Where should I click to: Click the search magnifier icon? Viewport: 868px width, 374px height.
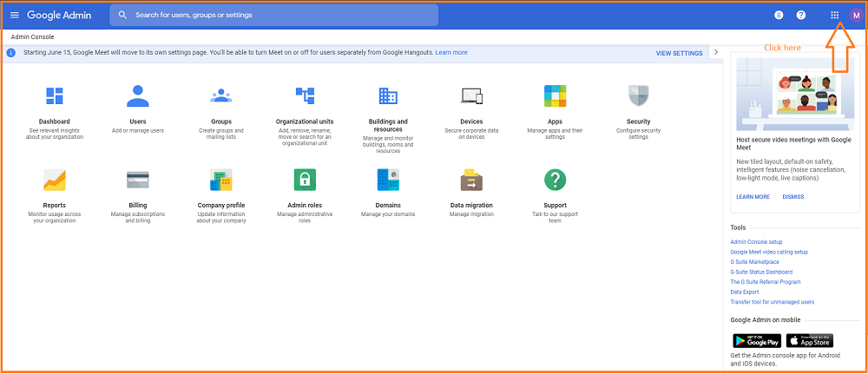click(x=123, y=15)
